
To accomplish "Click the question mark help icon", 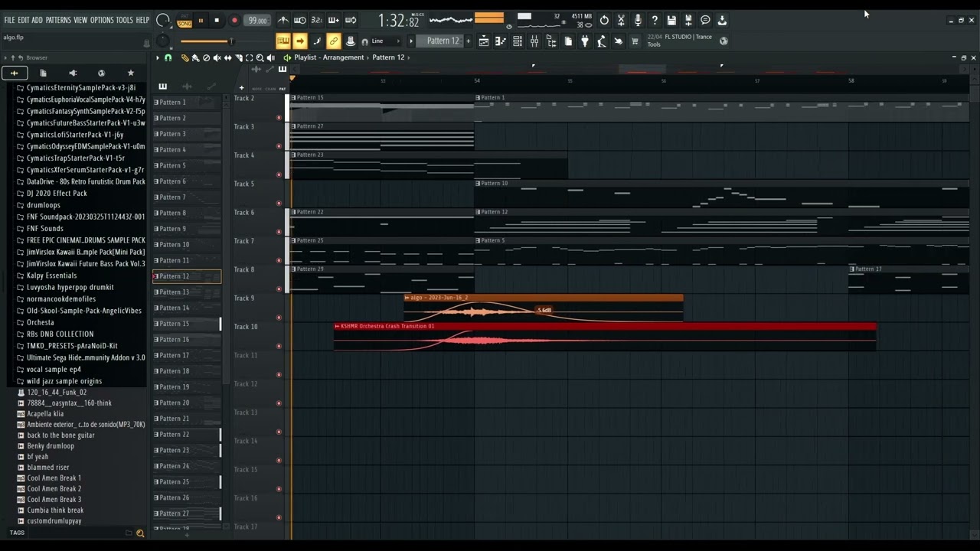I will pos(655,21).
